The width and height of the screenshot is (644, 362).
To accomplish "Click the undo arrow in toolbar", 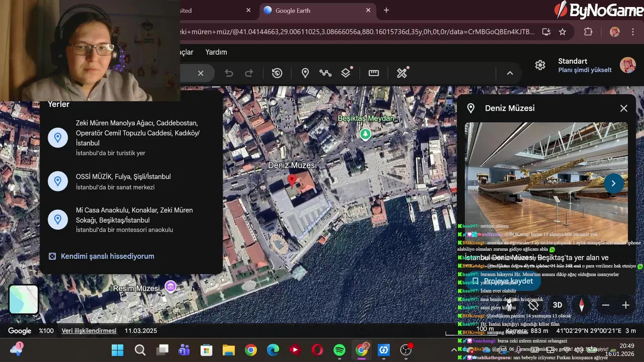I will (x=229, y=73).
